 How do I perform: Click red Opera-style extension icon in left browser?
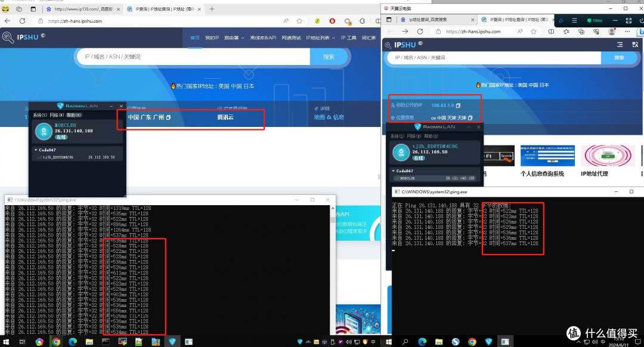332,21
